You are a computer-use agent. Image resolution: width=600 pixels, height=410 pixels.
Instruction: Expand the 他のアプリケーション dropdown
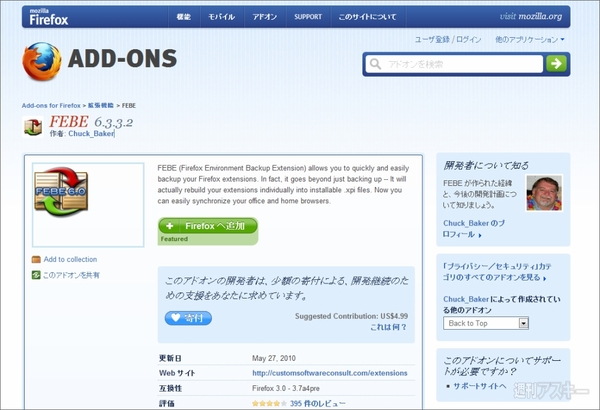coord(530,39)
